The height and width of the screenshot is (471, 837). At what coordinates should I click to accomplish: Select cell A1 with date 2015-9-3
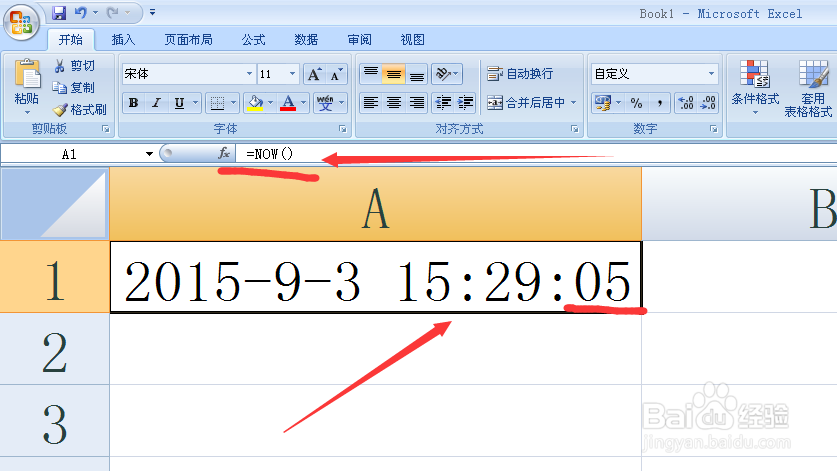coord(376,277)
